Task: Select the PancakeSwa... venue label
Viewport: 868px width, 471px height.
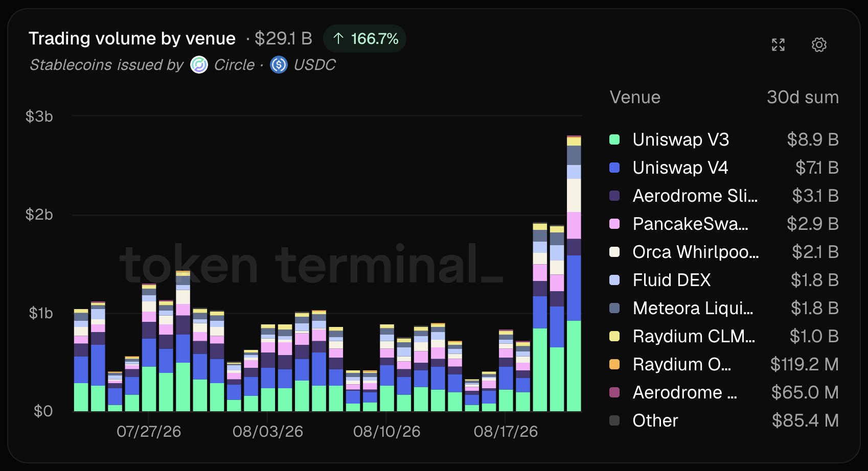Action: [691, 224]
